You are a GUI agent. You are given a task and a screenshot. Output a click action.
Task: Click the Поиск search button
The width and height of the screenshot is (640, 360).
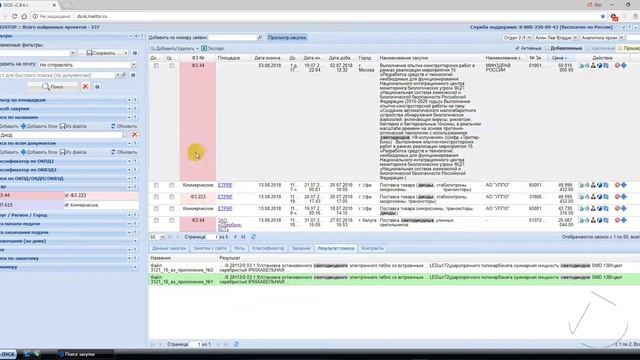pos(53,87)
